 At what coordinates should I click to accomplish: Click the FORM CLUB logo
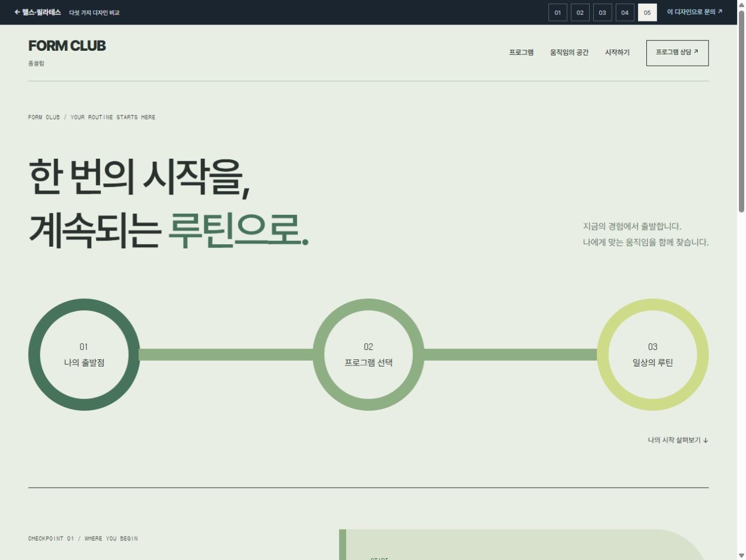[67, 46]
